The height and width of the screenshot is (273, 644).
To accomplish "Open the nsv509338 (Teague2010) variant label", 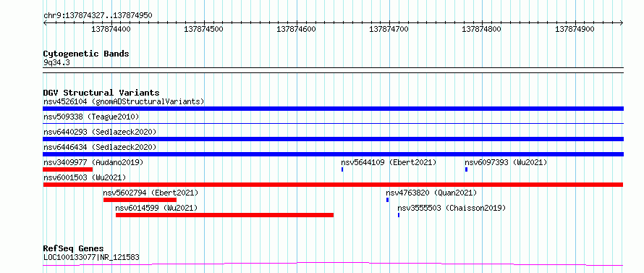I will coord(91,117).
